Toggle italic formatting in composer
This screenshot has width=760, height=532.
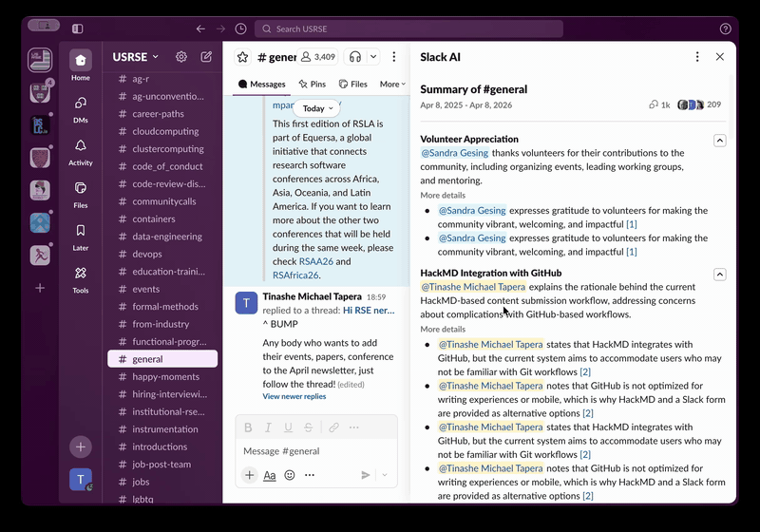coord(268,427)
